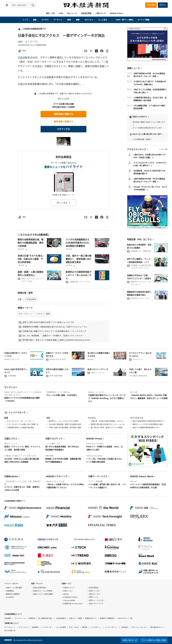Screen dimensions: 172x644
Task: Share article by email, top icon
Action: click(86, 51)
